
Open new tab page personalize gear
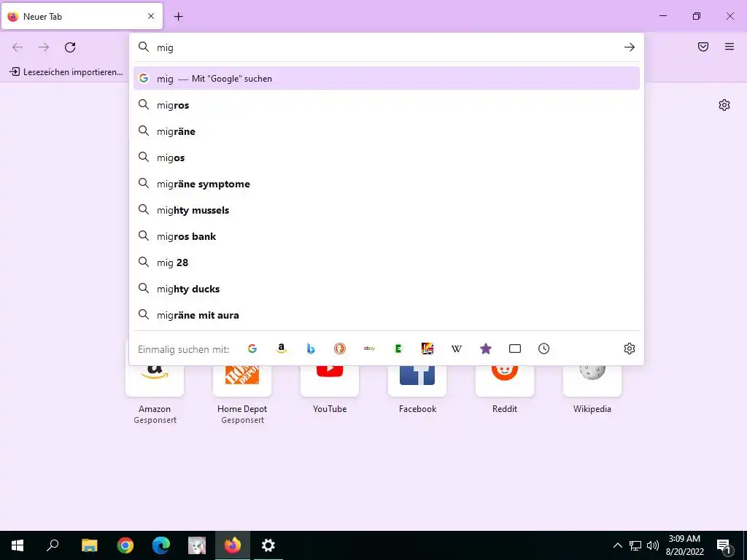pos(724,105)
